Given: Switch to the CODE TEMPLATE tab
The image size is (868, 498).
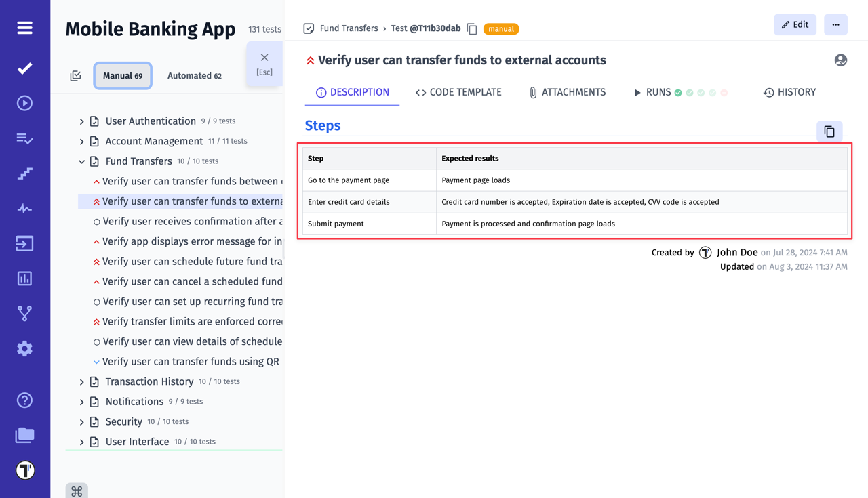Looking at the screenshot, I should tap(458, 92).
